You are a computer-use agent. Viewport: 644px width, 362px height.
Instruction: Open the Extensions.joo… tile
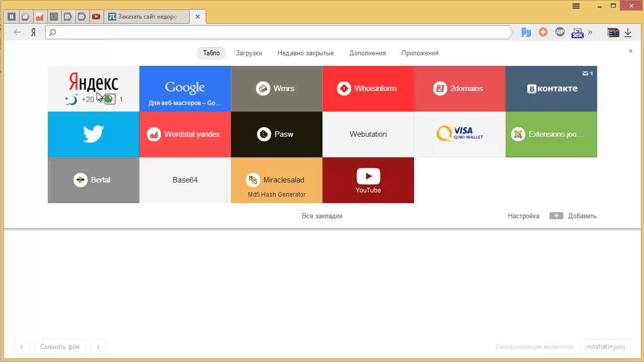pos(551,134)
